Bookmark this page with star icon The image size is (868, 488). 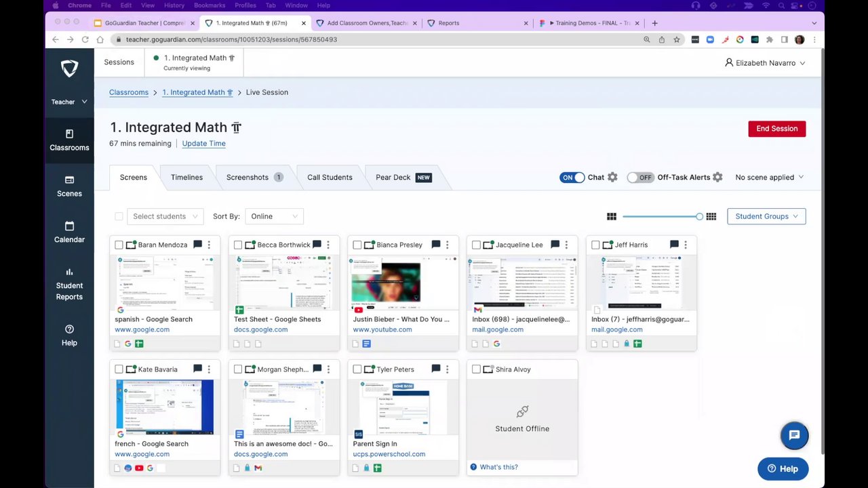[x=676, y=39]
